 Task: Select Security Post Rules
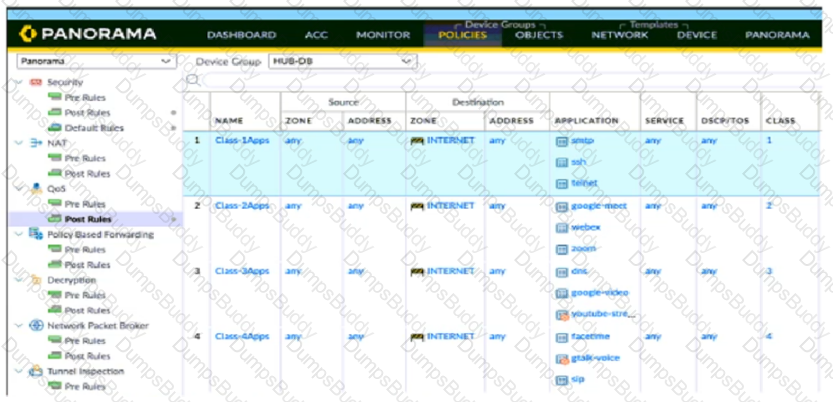(x=87, y=113)
